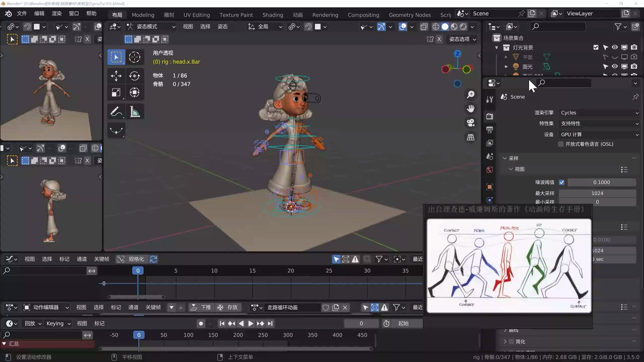
Task: Uncheck the 灯光背景 collection checkbox
Action: tap(596, 47)
